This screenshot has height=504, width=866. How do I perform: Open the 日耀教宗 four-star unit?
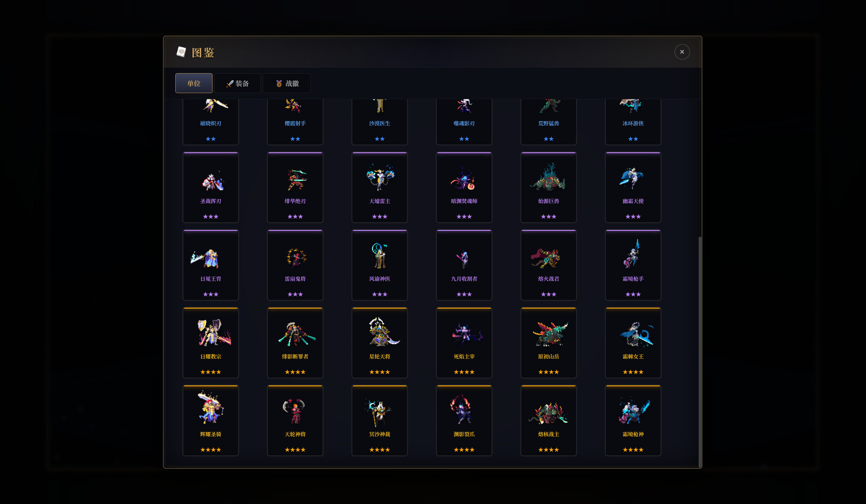(x=211, y=343)
